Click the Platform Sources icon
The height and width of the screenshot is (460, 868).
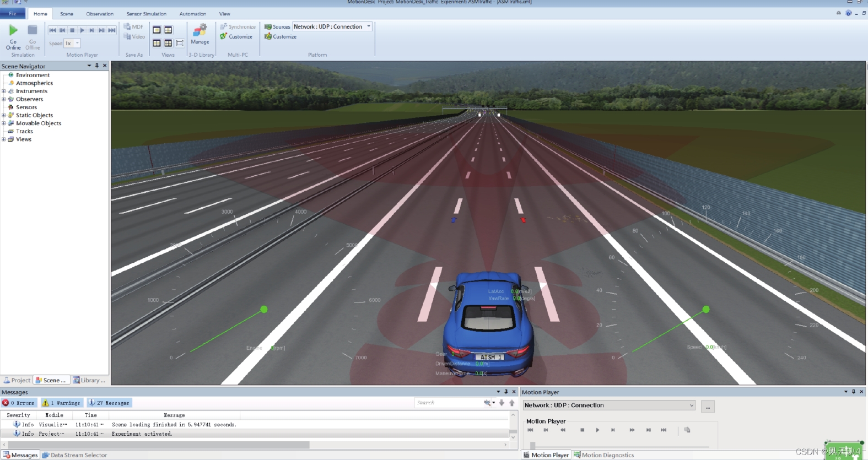(x=268, y=26)
